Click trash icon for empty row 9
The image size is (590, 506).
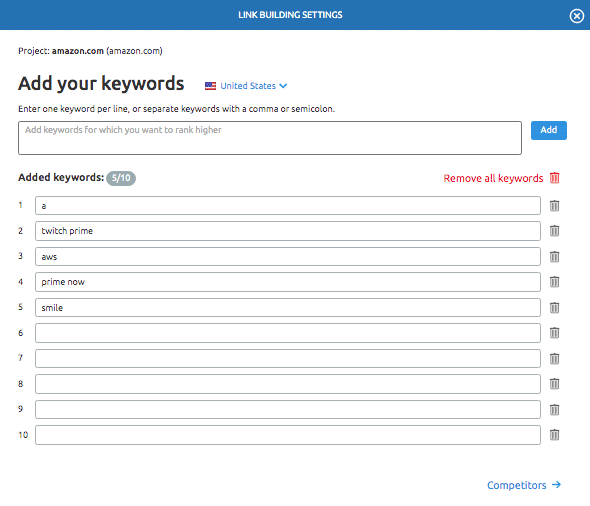point(554,409)
